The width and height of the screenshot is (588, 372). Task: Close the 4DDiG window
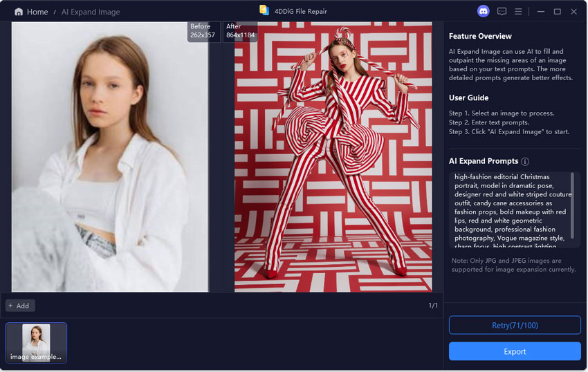[x=573, y=12]
